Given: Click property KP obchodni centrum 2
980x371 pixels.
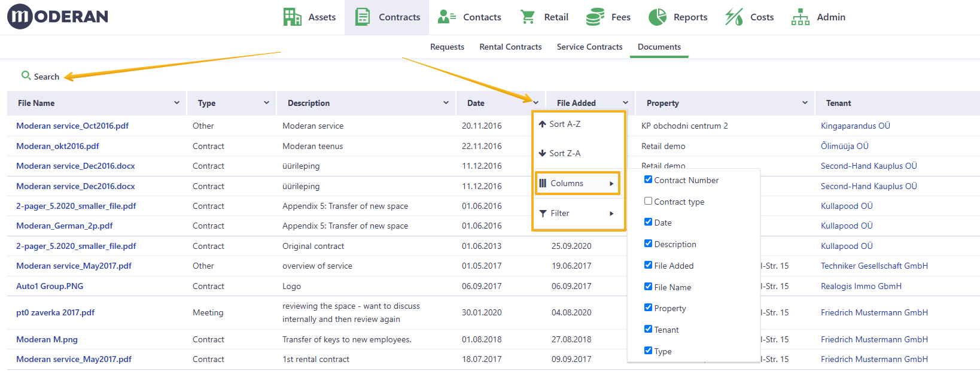Looking at the screenshot, I should click(684, 126).
